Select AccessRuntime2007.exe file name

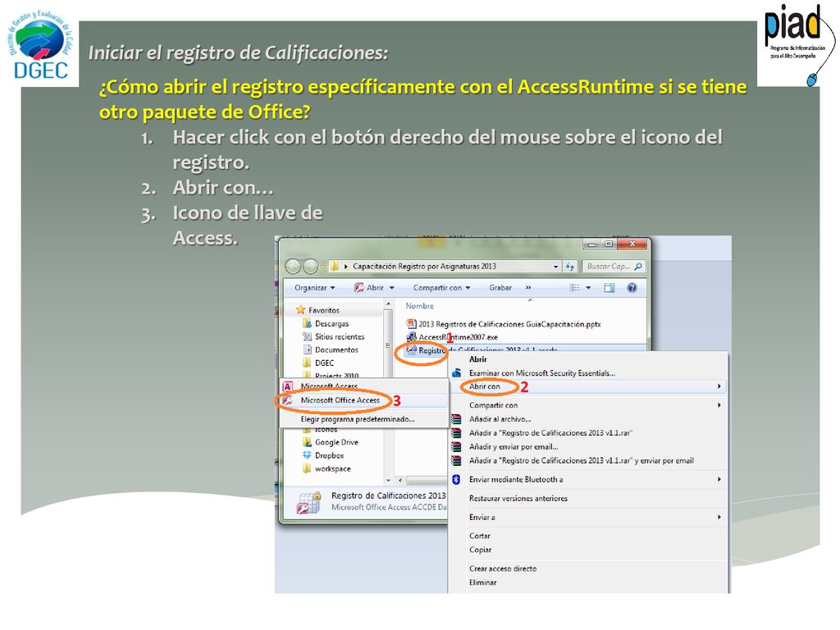click(458, 337)
